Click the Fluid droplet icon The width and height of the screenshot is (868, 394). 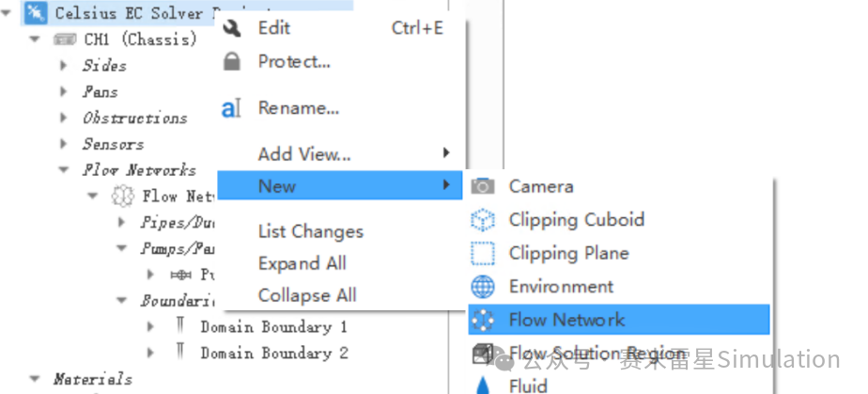coord(483,386)
